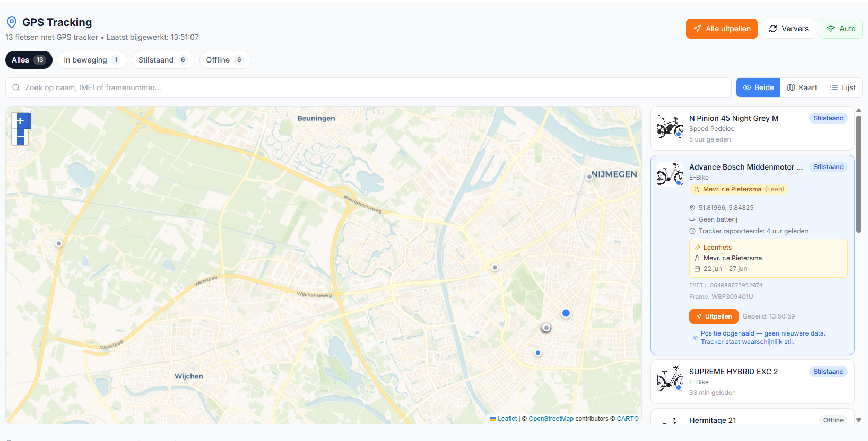Click Frame: WBF309401U
The width and height of the screenshot is (868, 441).
721,297
